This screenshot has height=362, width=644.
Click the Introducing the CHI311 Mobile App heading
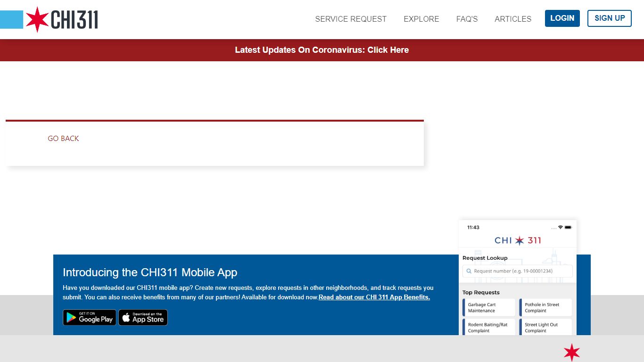[x=150, y=272]
